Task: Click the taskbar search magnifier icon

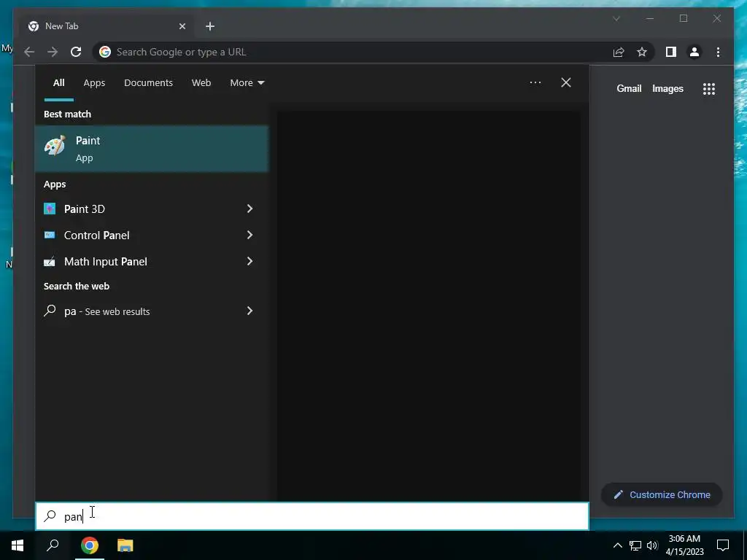Action: [53, 545]
